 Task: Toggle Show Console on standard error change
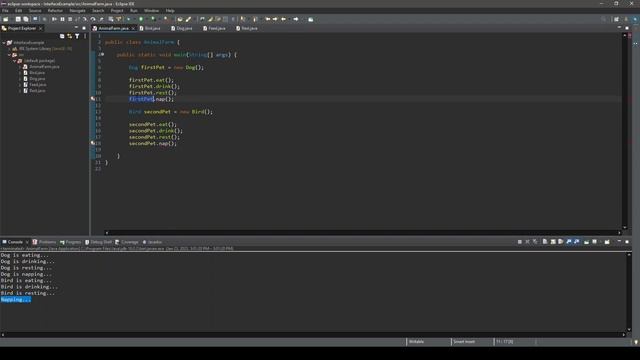(x=576, y=242)
